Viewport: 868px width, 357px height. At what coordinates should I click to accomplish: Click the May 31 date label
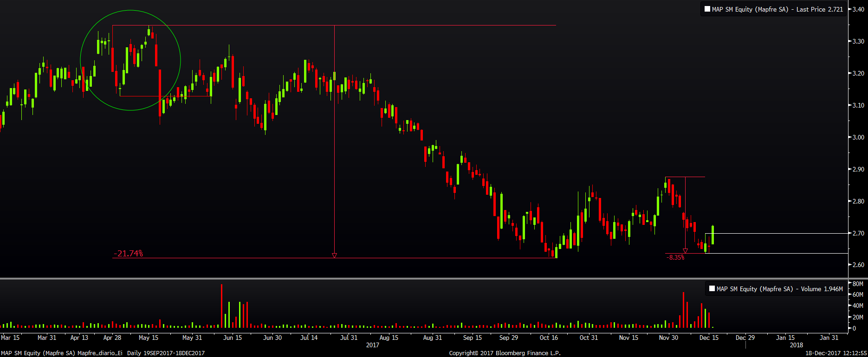coord(192,338)
